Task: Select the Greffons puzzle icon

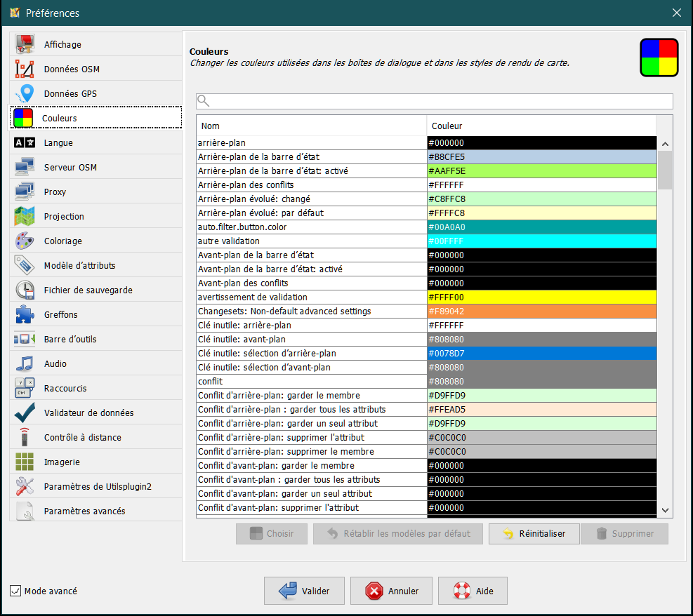Action: (25, 314)
